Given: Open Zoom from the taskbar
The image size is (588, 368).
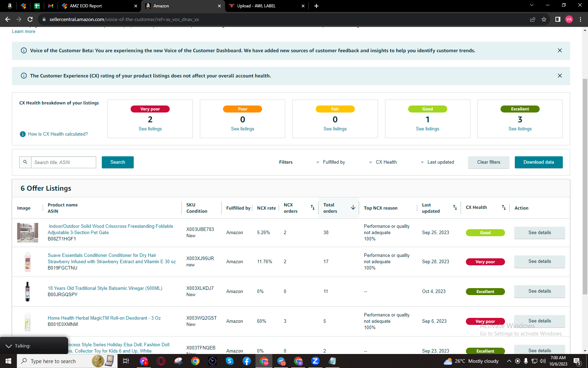Looking at the screenshot, I should coord(315,361).
